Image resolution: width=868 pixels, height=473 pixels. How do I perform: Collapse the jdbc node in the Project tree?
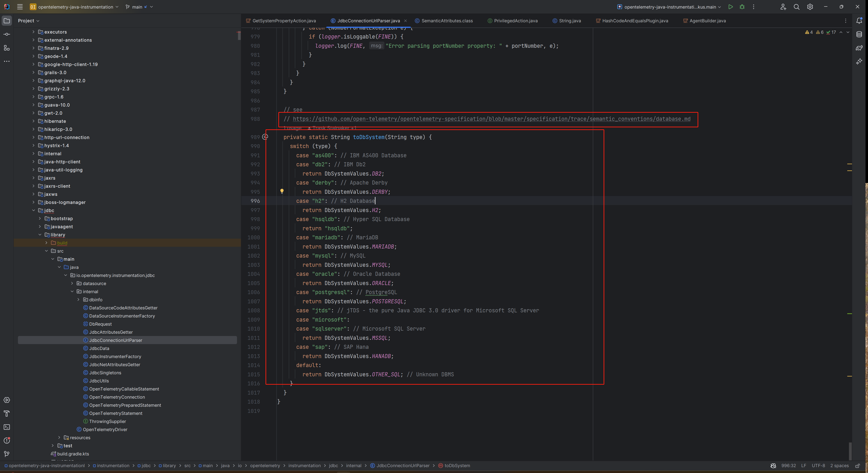(34, 210)
